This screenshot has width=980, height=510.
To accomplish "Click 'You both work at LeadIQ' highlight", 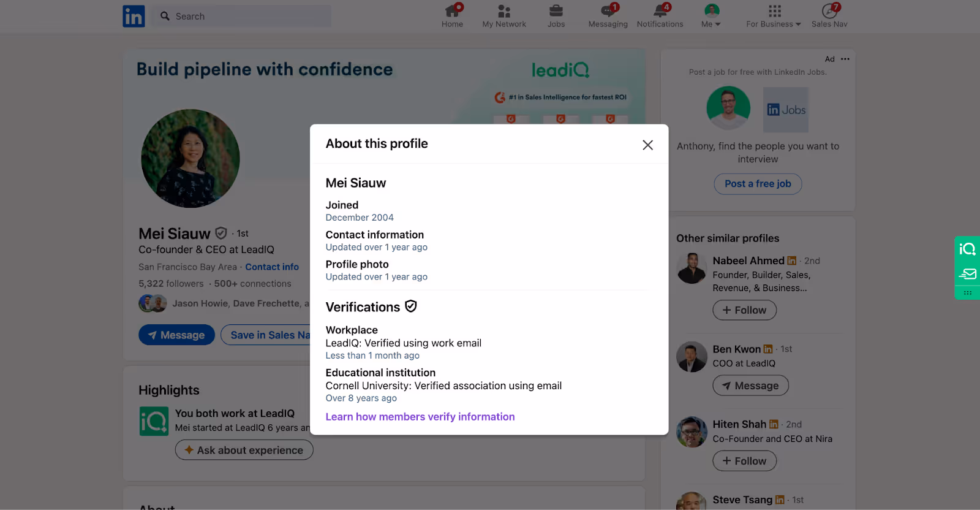I will pos(235,413).
